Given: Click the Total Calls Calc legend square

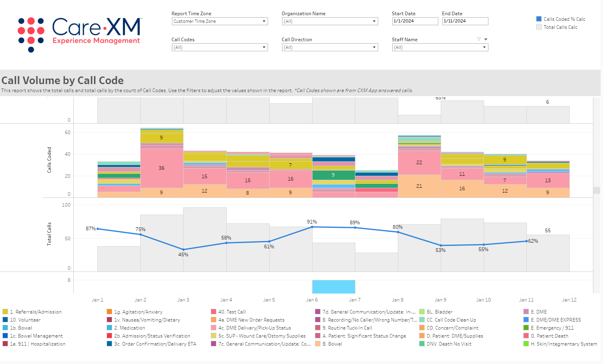Looking at the screenshot, I should pos(539,27).
